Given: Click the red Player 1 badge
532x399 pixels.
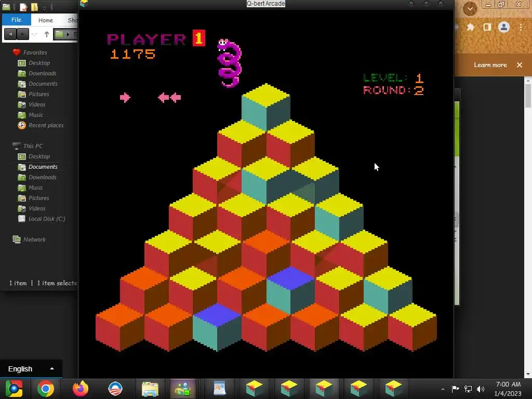Looking at the screenshot, I should (x=199, y=38).
